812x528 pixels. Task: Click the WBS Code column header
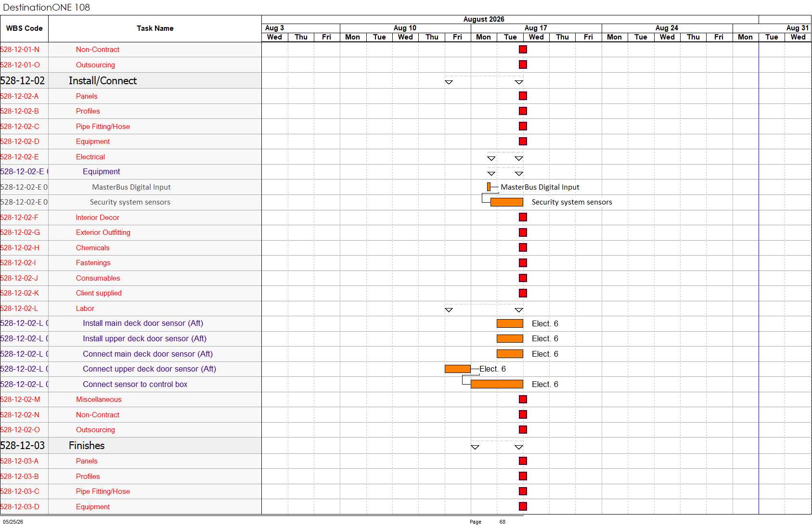tap(24, 28)
